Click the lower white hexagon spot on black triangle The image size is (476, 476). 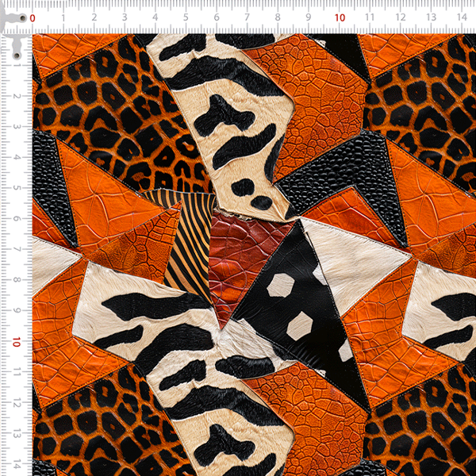coord(299,326)
